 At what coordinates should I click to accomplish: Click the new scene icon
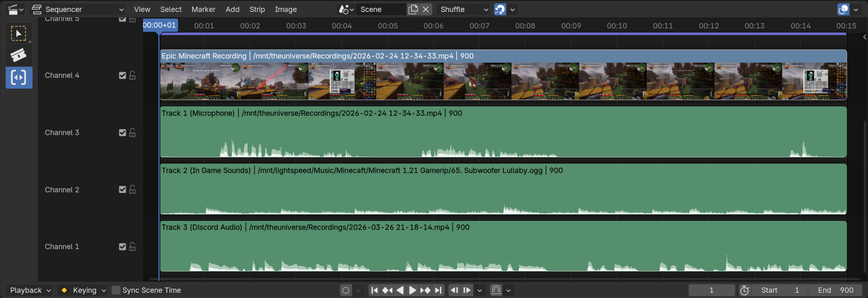click(x=413, y=9)
